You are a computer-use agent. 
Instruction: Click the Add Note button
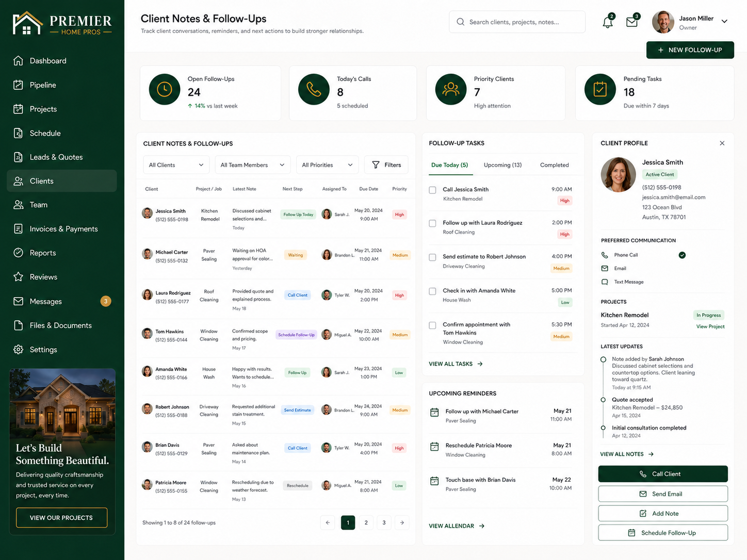[x=663, y=514]
